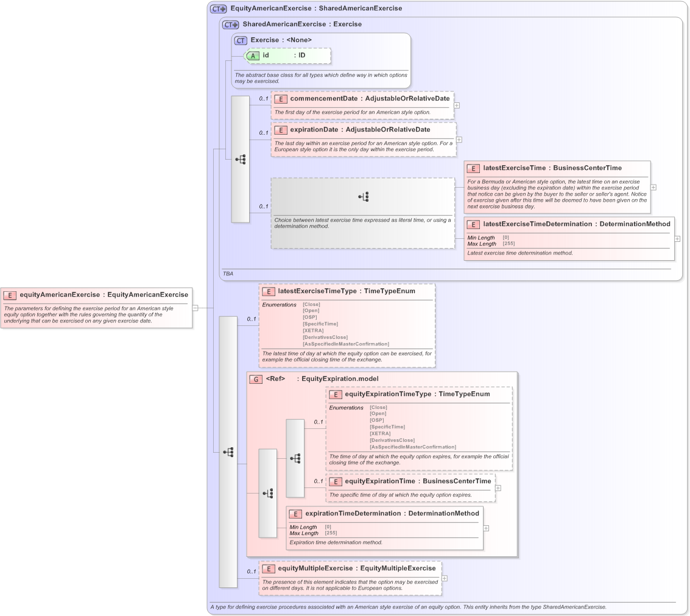Select the expirationDate : AdjustableOrRelativeDate label
The width and height of the screenshot is (690, 616).
tap(360, 129)
